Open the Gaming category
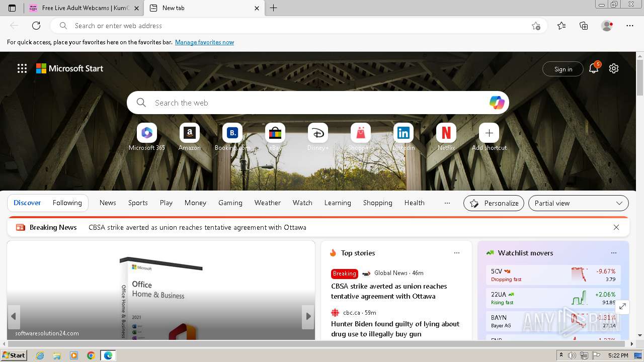This screenshot has width=644, height=362. pyautogui.click(x=230, y=203)
